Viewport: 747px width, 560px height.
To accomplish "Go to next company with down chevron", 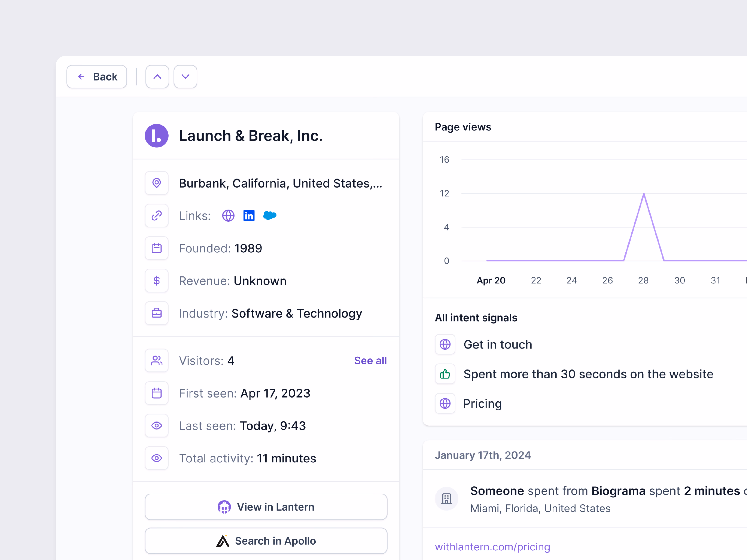I will [x=185, y=77].
